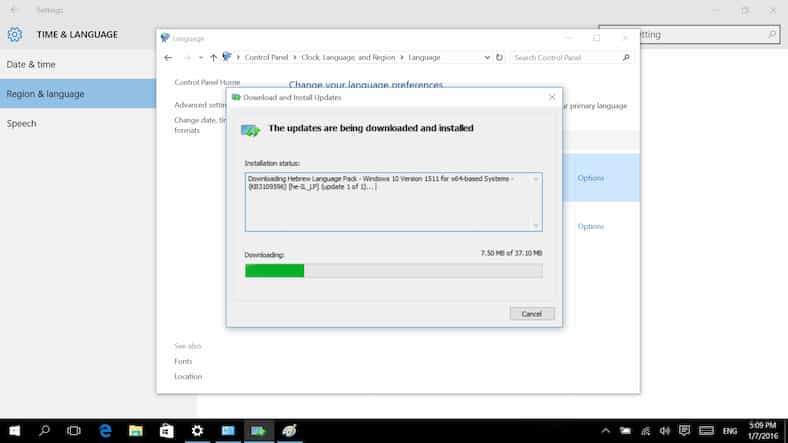Click the Control Panel Home link
Screen dimensions: 788x443
coord(207,83)
